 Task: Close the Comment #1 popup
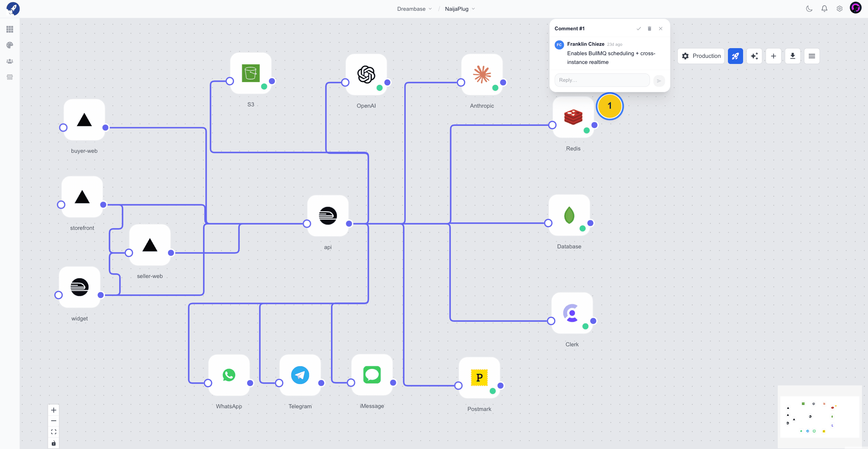tap(661, 29)
